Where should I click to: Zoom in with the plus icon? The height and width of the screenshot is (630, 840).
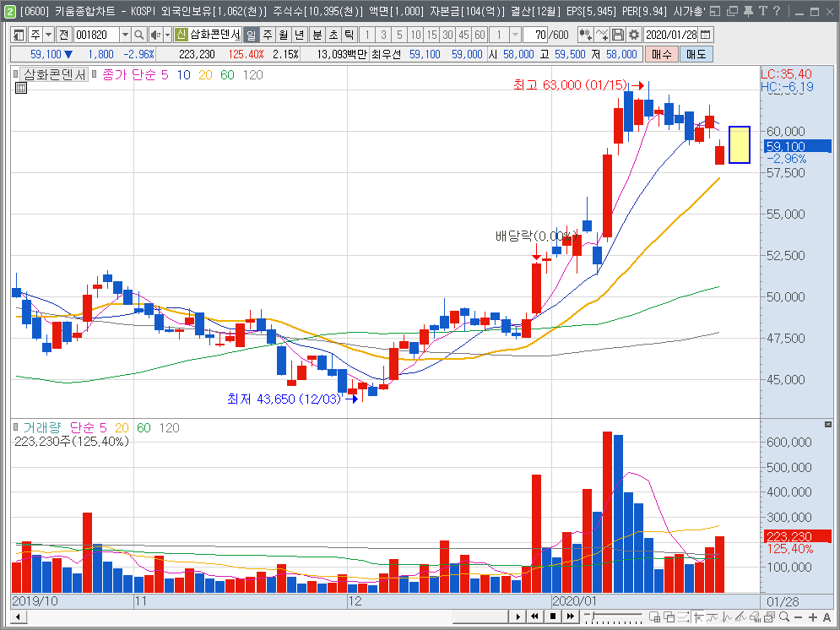point(813,616)
